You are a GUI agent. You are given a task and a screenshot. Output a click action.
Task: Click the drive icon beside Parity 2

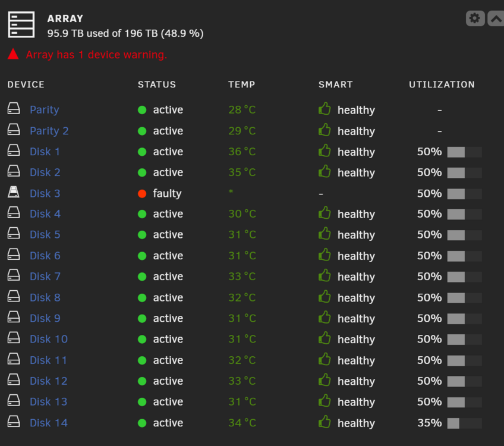coord(14,129)
